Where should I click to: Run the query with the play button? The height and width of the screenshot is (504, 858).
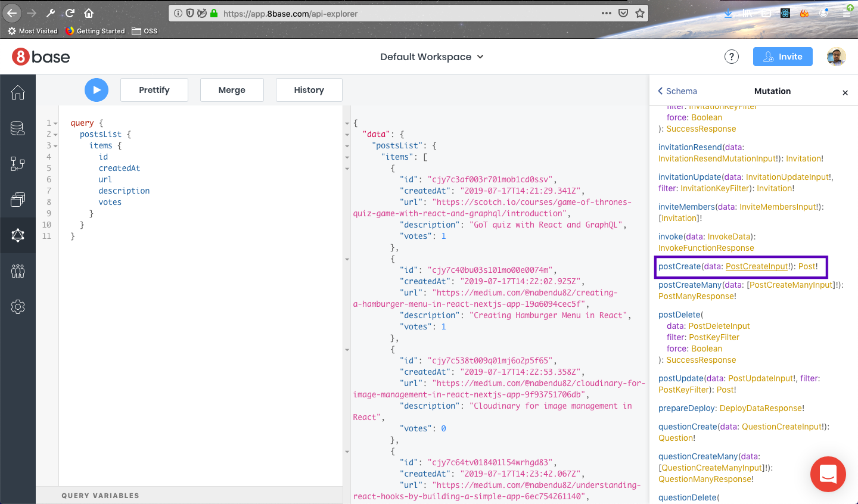pos(97,90)
